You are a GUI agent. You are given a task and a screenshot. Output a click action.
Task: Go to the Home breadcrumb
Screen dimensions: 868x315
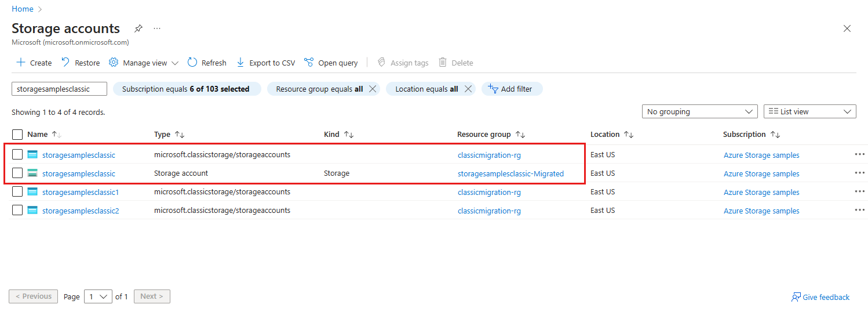(x=23, y=9)
